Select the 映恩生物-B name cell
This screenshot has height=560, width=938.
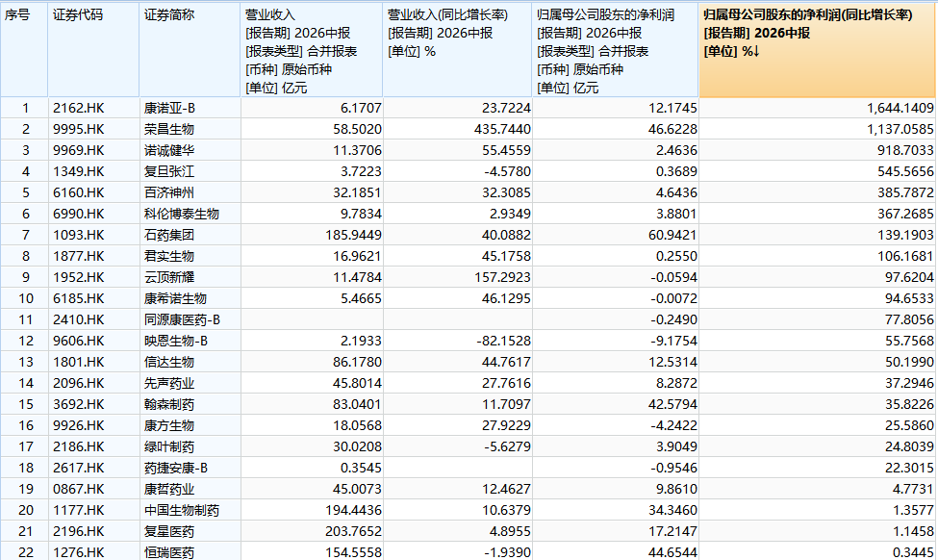click(176, 341)
